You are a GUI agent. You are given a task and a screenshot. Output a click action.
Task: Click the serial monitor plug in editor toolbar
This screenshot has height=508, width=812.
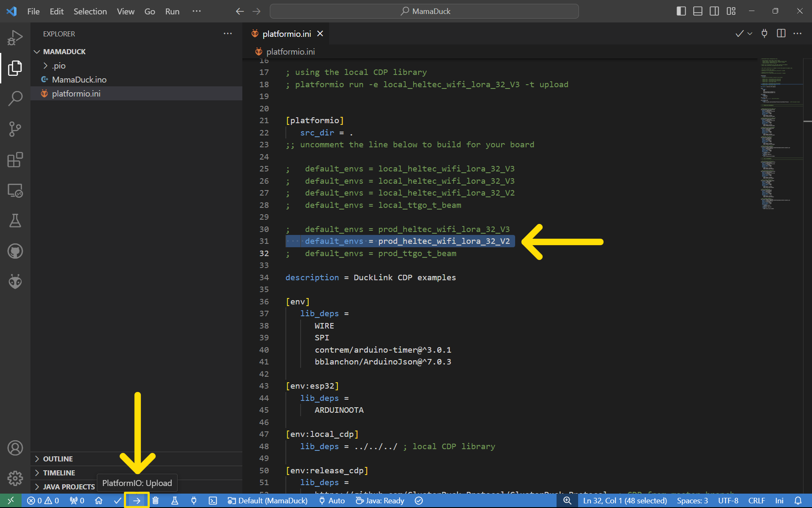click(x=764, y=33)
